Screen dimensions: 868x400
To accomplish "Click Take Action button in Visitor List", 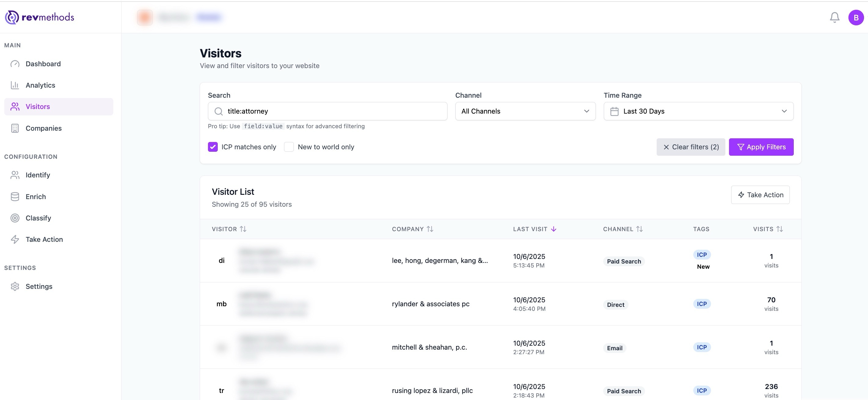I will [760, 195].
